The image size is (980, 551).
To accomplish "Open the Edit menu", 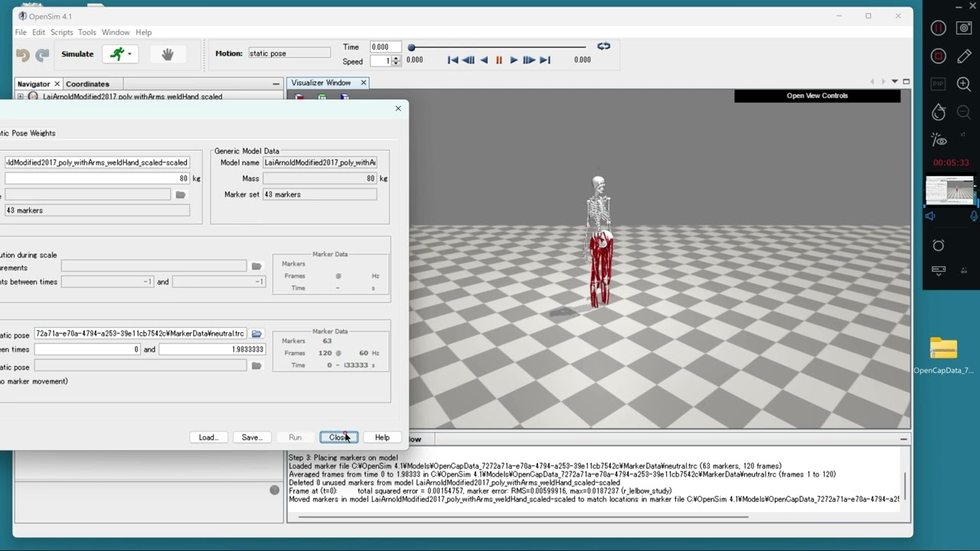I will pyautogui.click(x=38, y=32).
